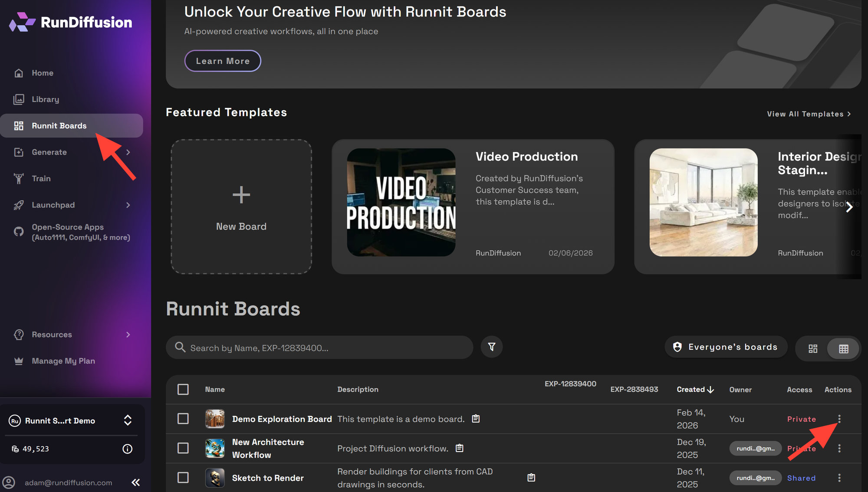Check the Sketch to Render row checkbox
This screenshot has width=868, height=492.
pyautogui.click(x=183, y=477)
